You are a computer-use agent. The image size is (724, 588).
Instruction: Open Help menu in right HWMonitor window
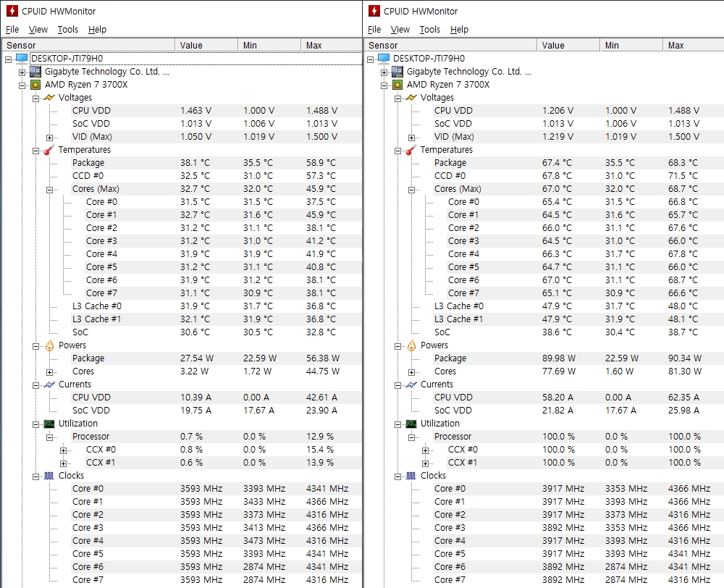(x=460, y=30)
